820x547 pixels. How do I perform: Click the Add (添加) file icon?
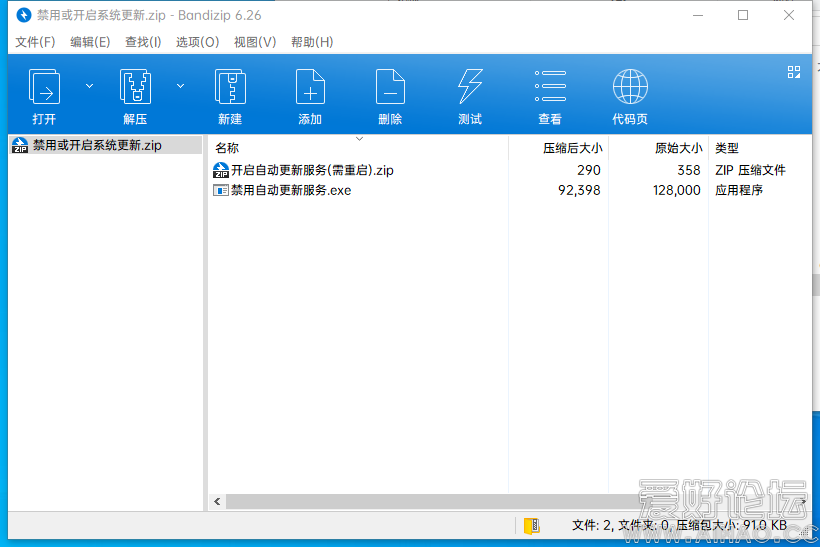[310, 87]
